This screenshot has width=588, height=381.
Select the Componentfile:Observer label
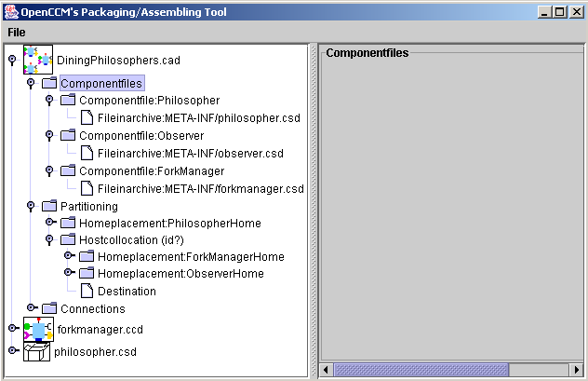coord(141,135)
